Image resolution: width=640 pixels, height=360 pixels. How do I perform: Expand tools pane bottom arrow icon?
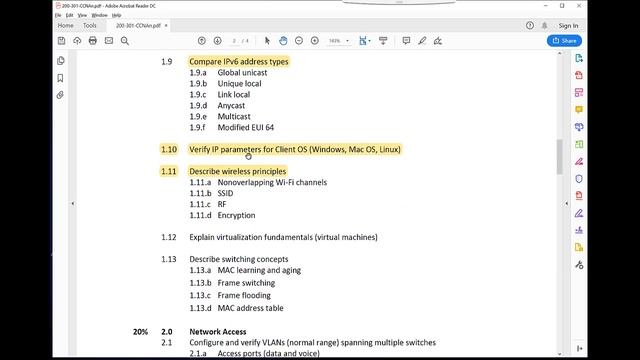point(580,348)
